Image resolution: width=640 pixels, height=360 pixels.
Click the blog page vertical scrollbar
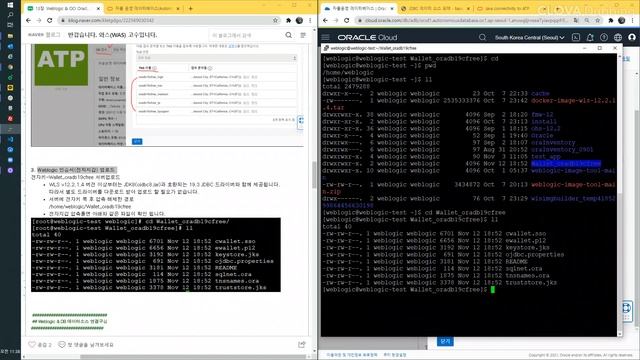tap(314, 175)
